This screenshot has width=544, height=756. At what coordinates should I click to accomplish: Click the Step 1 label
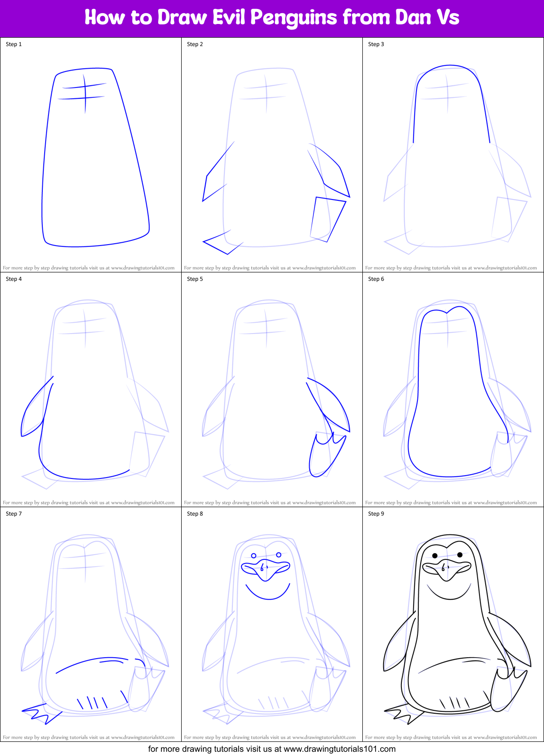pos(14,44)
